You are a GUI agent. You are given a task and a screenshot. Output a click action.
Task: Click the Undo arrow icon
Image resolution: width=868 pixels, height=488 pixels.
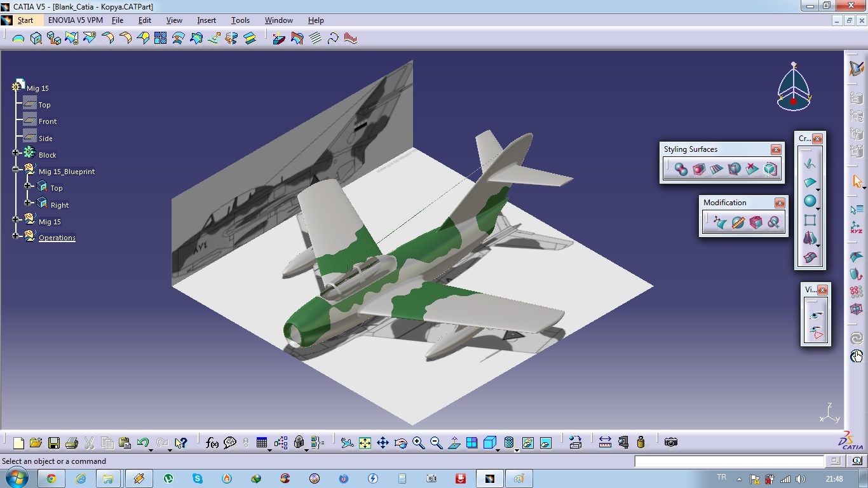pyautogui.click(x=142, y=443)
